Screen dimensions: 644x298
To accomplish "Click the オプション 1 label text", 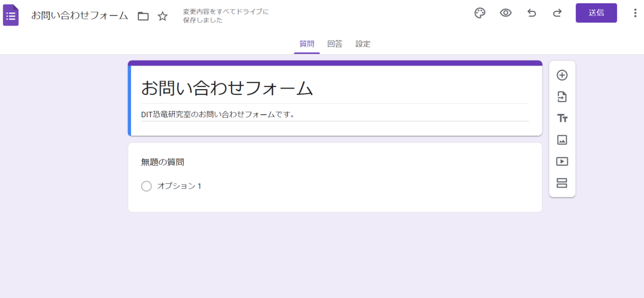I will pyautogui.click(x=179, y=186).
